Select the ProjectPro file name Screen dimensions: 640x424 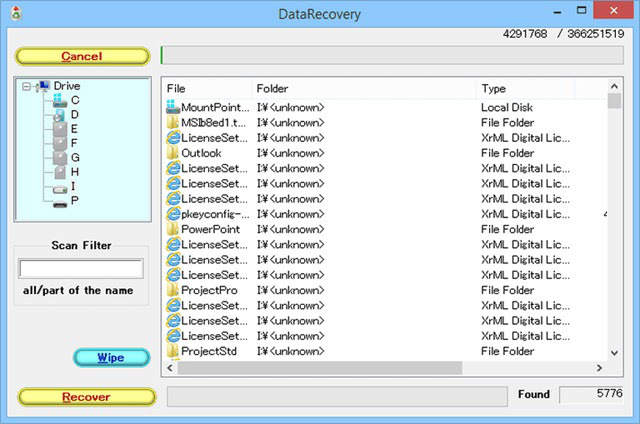(209, 290)
